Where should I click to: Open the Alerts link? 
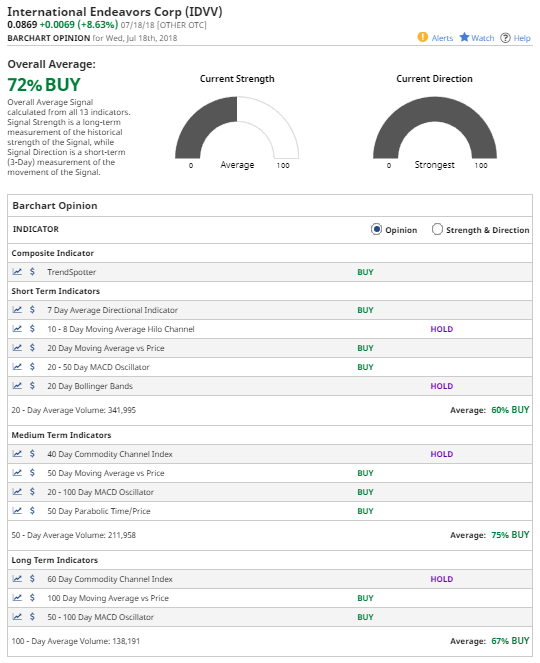point(442,38)
